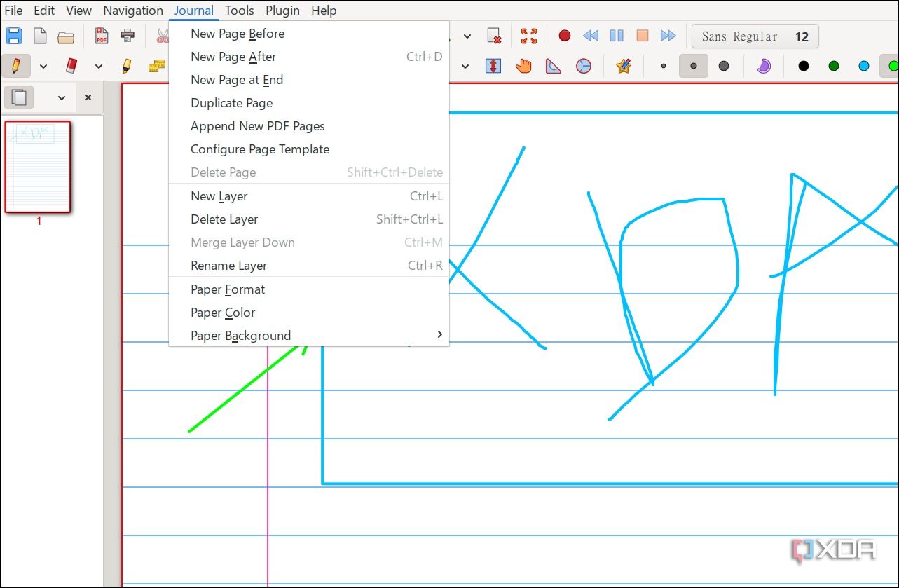
Task: Rewind the audio playback
Action: [x=591, y=36]
